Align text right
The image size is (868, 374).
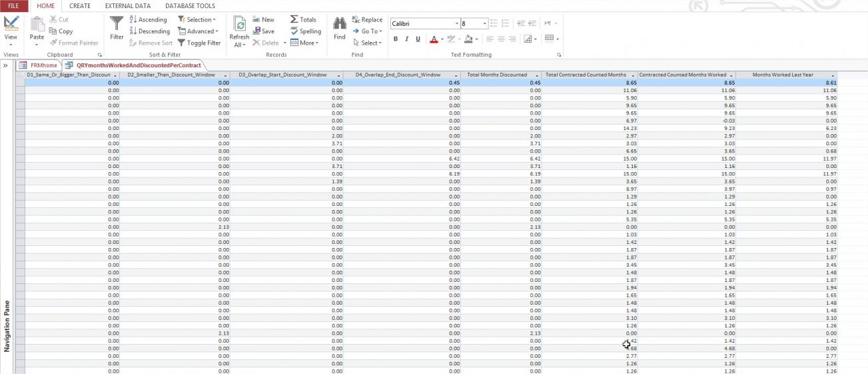pyautogui.click(x=512, y=39)
